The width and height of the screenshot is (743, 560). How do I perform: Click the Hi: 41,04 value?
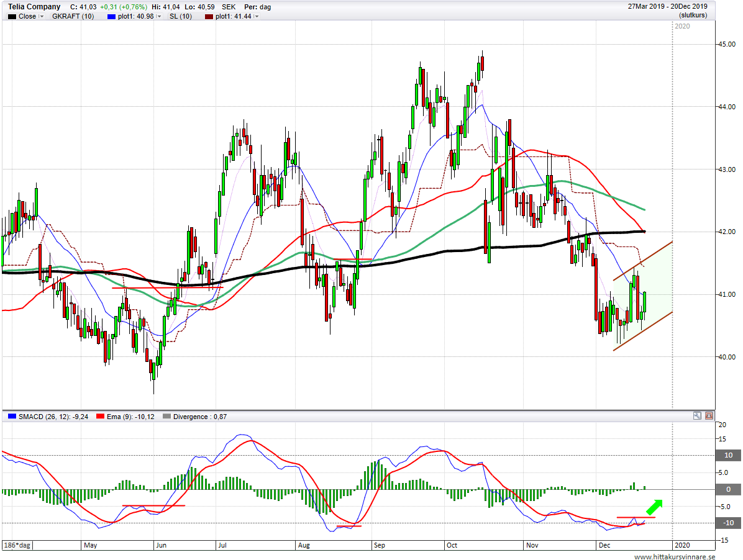pyautogui.click(x=166, y=7)
